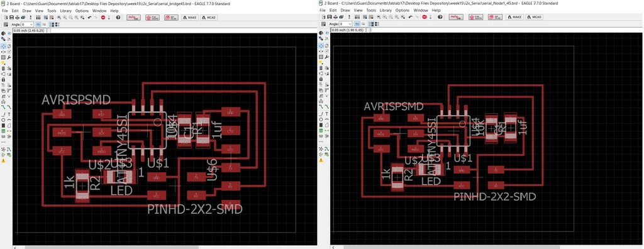Click Undo in the serial_bridge45 toolbar
644x249 pixels.
click(x=89, y=17)
